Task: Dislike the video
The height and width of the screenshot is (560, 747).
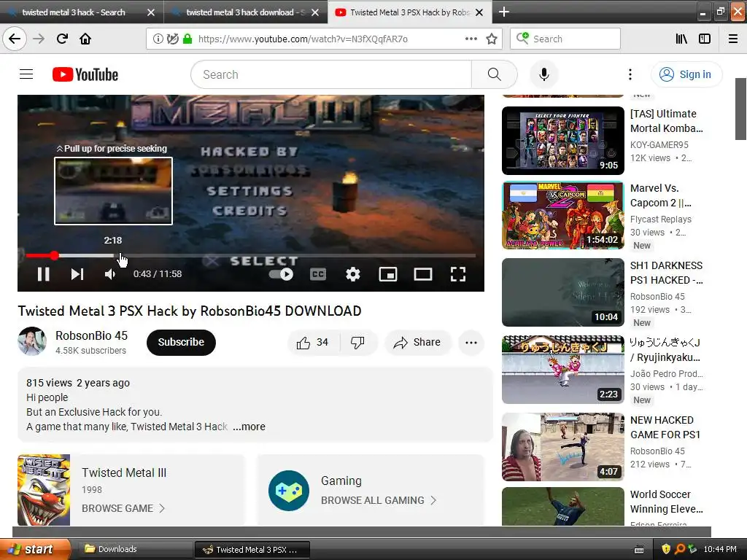Action: [358, 343]
